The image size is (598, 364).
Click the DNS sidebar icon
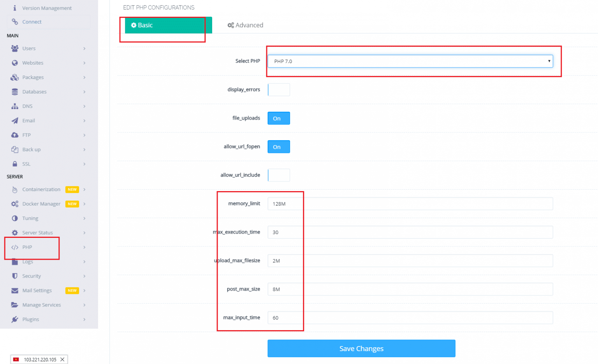coord(14,106)
